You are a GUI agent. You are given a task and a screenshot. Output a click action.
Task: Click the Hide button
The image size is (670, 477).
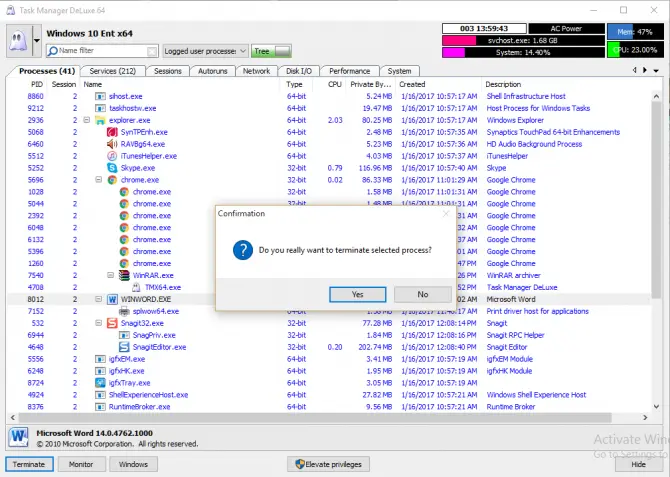pyautogui.click(x=638, y=464)
